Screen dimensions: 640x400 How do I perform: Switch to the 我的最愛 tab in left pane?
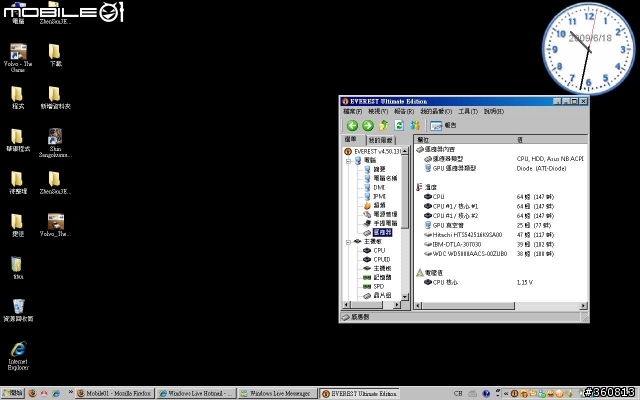point(380,140)
